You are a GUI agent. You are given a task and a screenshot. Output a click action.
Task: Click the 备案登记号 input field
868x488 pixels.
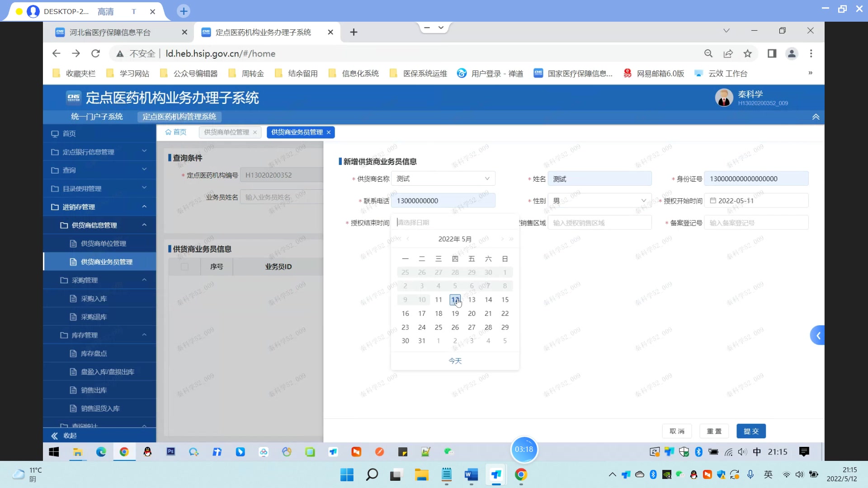pos(756,223)
